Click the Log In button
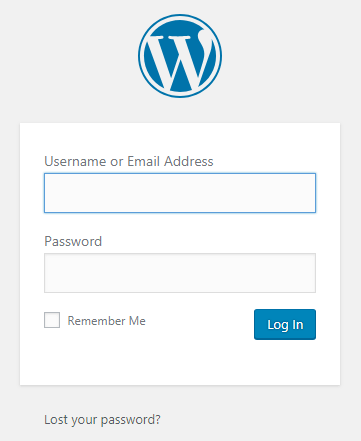 [285, 324]
